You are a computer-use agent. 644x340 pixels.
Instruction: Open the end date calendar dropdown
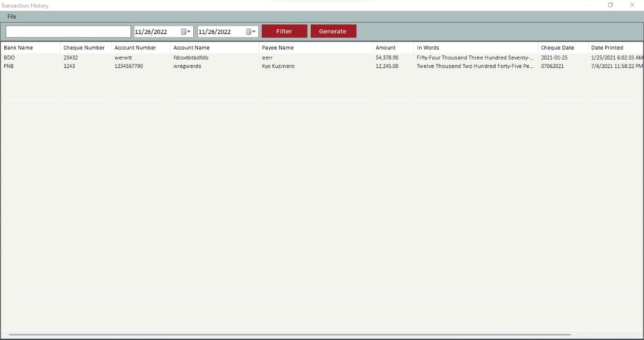click(251, 32)
